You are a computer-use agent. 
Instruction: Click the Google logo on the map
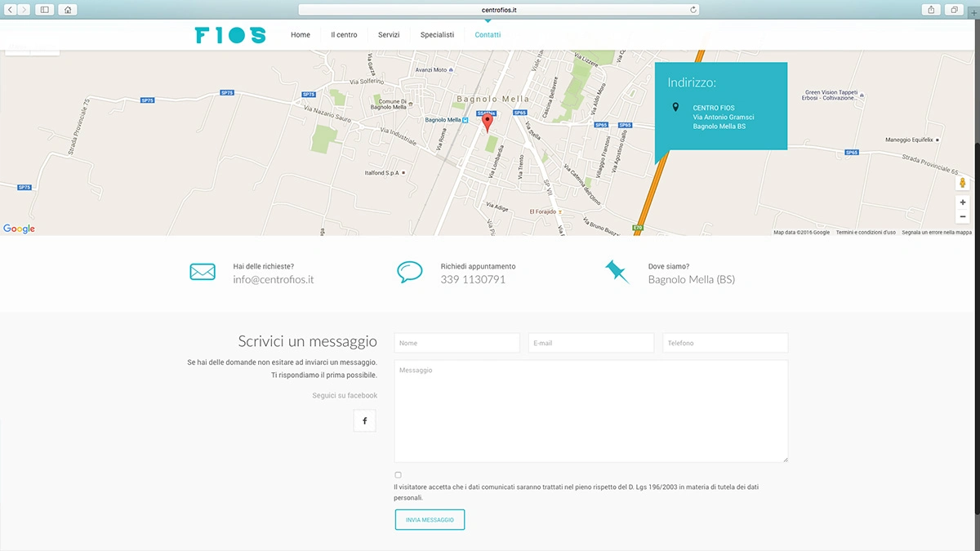[x=19, y=229]
